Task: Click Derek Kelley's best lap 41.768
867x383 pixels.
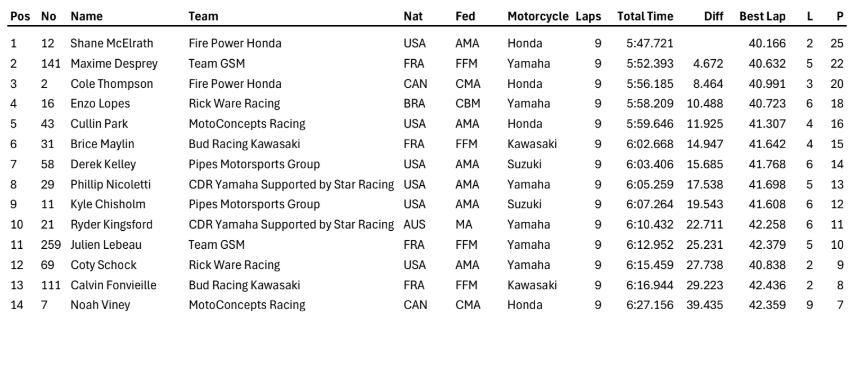Action: (767, 164)
